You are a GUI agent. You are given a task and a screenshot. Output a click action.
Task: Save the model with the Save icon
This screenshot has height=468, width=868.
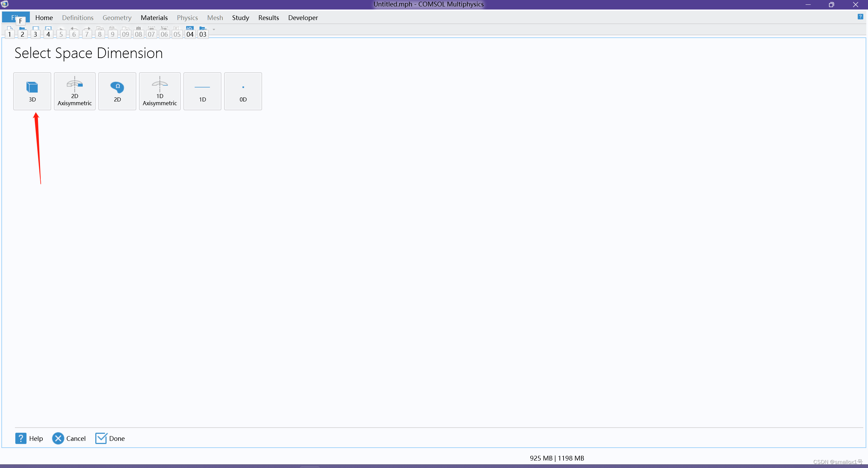[x=35, y=28]
